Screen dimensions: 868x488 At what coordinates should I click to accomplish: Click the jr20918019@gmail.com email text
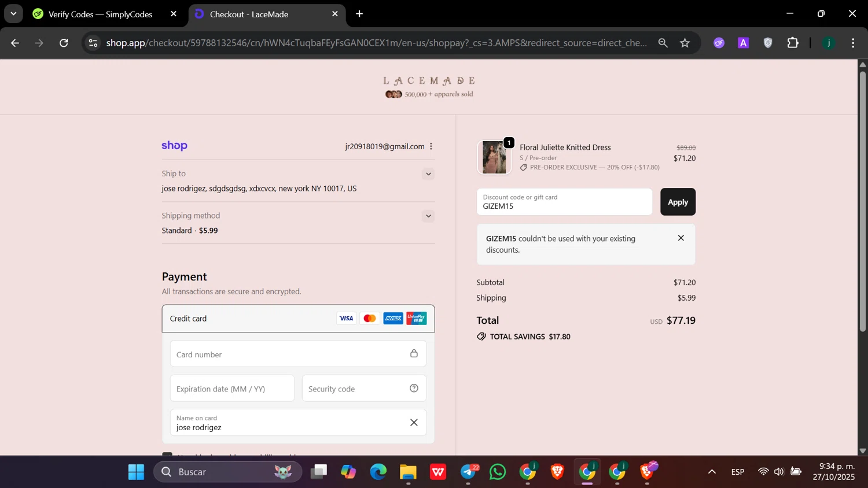[385, 146]
